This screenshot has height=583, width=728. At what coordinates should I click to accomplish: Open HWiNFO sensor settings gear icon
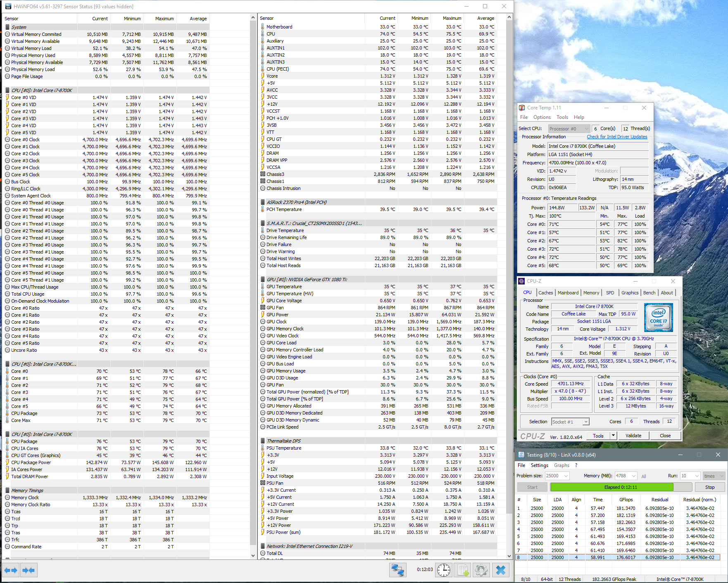[x=481, y=570]
